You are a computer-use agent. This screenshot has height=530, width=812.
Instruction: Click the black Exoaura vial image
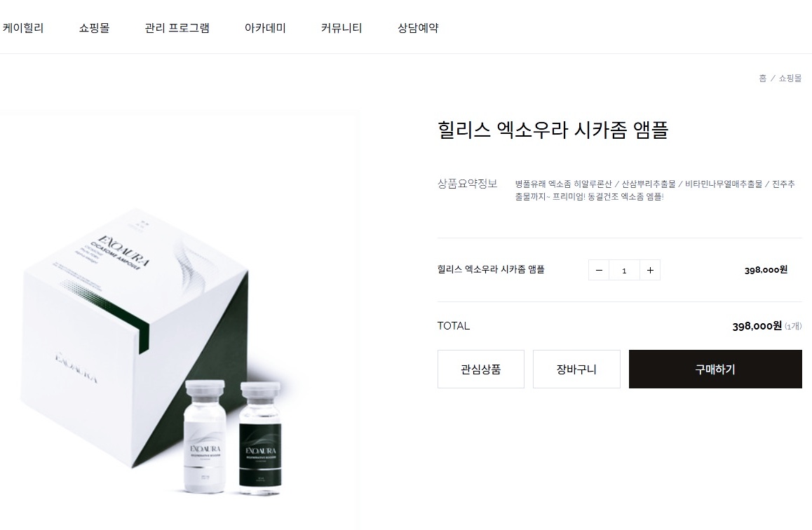[x=260, y=439]
